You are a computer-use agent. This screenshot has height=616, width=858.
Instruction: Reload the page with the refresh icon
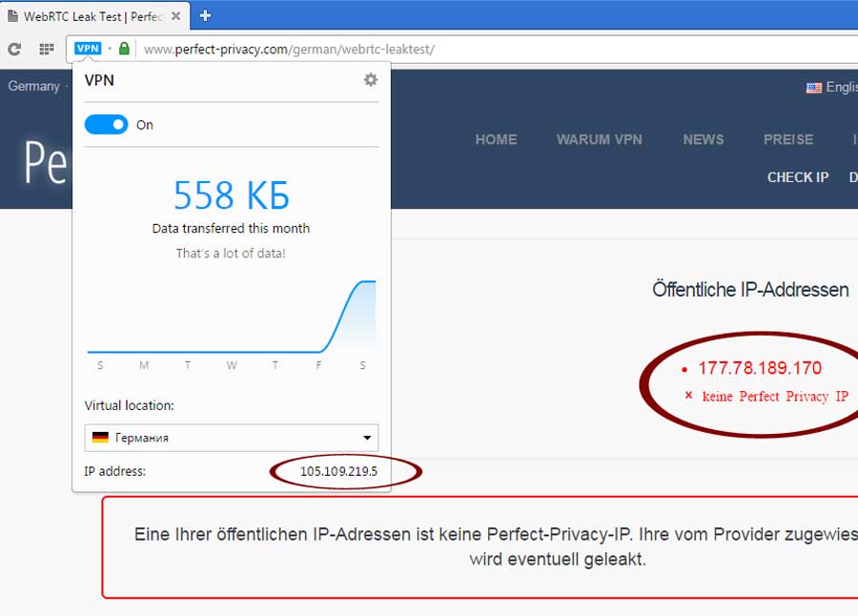[14, 50]
